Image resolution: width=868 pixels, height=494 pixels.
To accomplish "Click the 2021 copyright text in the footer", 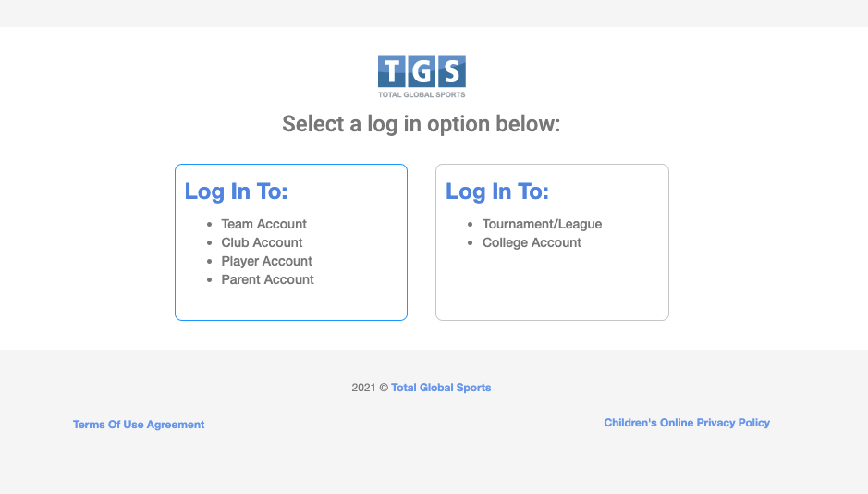I will pyautogui.click(x=369, y=388).
